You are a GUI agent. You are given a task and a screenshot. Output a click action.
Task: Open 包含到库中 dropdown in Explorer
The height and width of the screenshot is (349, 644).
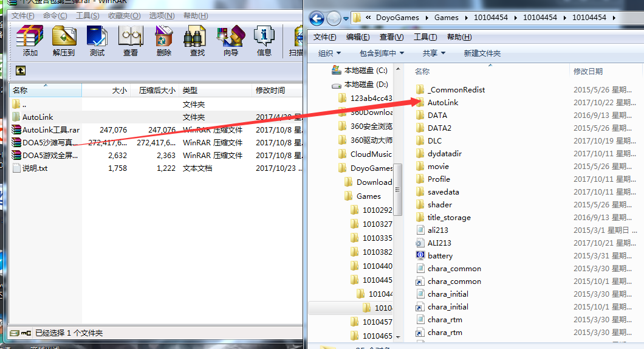[382, 54]
